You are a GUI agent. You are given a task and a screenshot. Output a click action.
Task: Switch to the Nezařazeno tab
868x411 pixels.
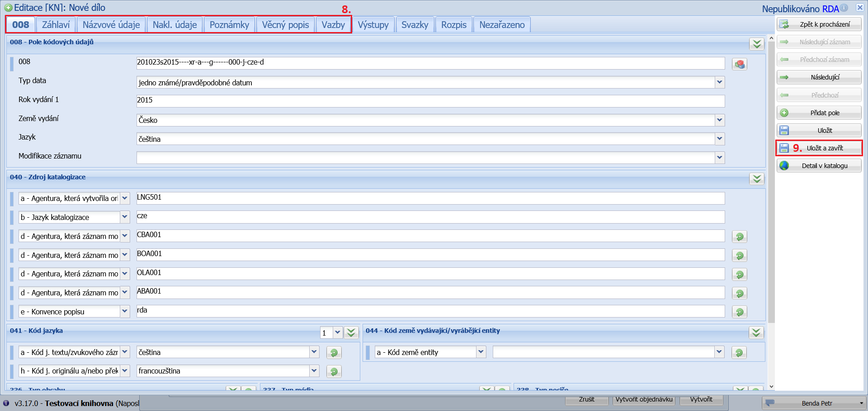point(502,25)
